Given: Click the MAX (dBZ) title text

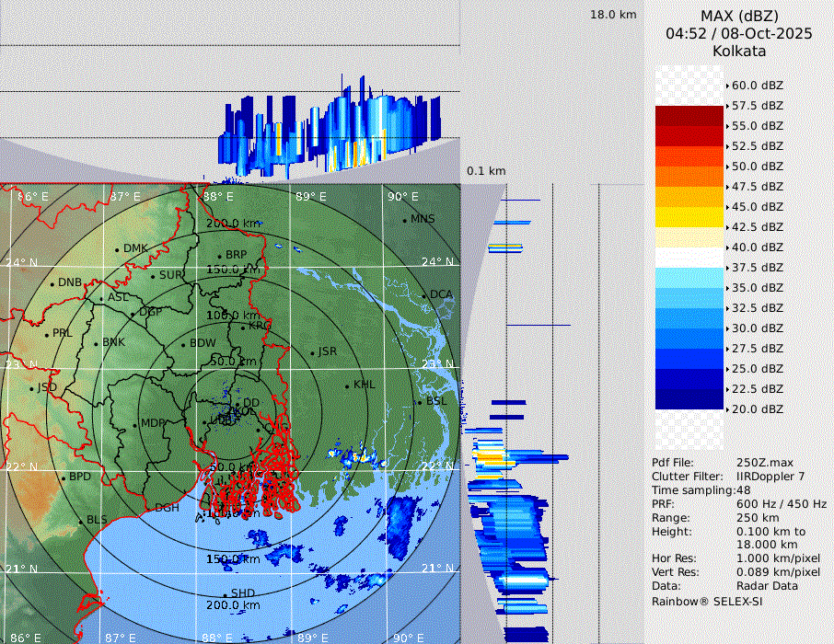Looking at the screenshot, I should coord(739,16).
